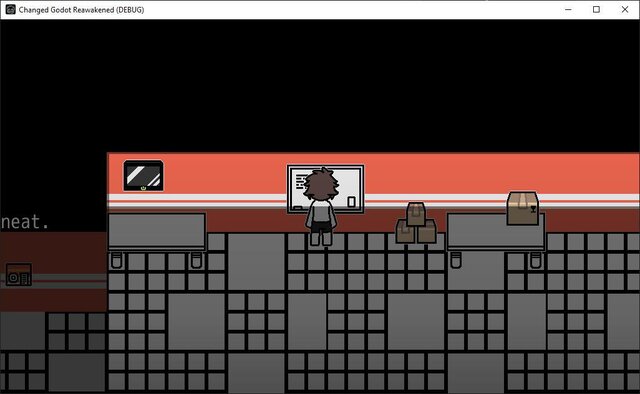Click the Godot app icon in the title bar

(x=10, y=9)
